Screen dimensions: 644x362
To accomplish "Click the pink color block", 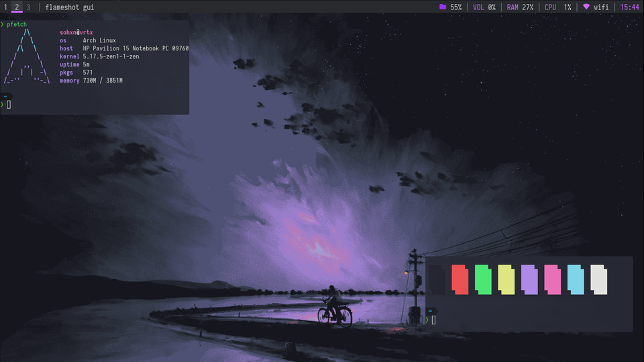I will [x=552, y=279].
